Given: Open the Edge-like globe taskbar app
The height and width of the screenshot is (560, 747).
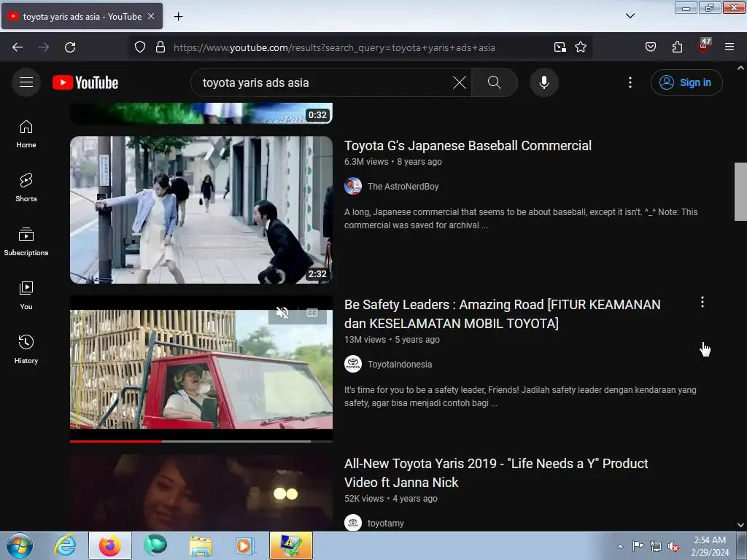Looking at the screenshot, I should [x=155, y=545].
